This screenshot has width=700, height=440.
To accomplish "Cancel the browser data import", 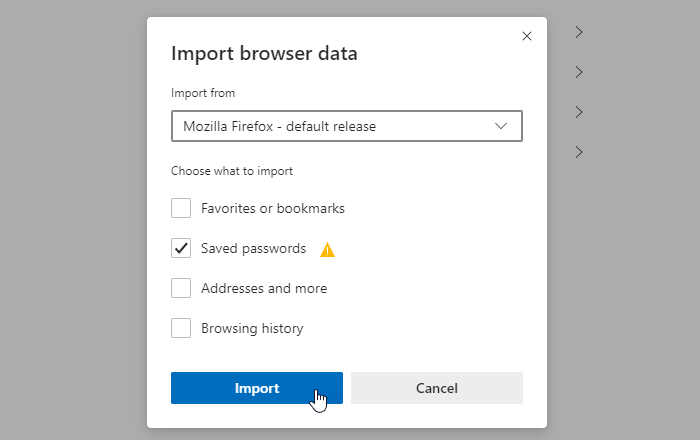I will click(x=437, y=388).
